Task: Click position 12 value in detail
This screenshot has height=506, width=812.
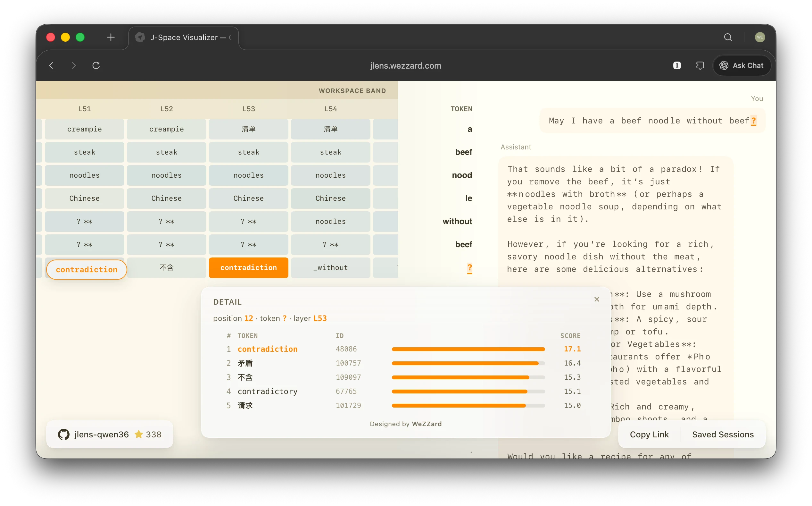Action: 248,318
